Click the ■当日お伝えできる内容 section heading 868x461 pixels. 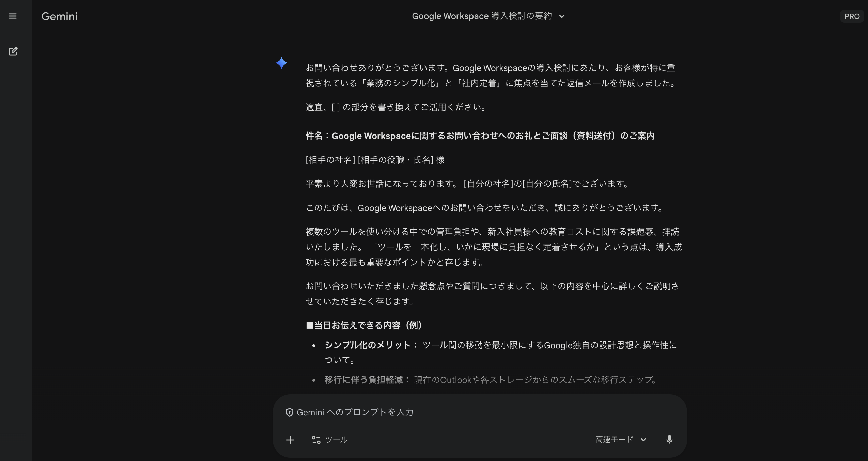pyautogui.click(x=364, y=325)
